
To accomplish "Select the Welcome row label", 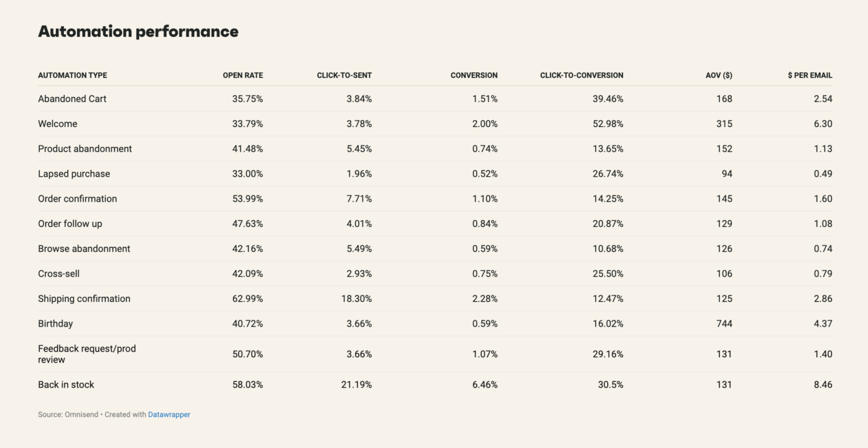I will click(x=58, y=124).
